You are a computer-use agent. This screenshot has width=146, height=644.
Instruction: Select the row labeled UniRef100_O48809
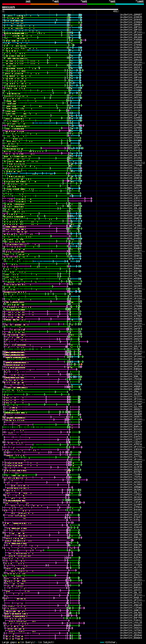131,361
